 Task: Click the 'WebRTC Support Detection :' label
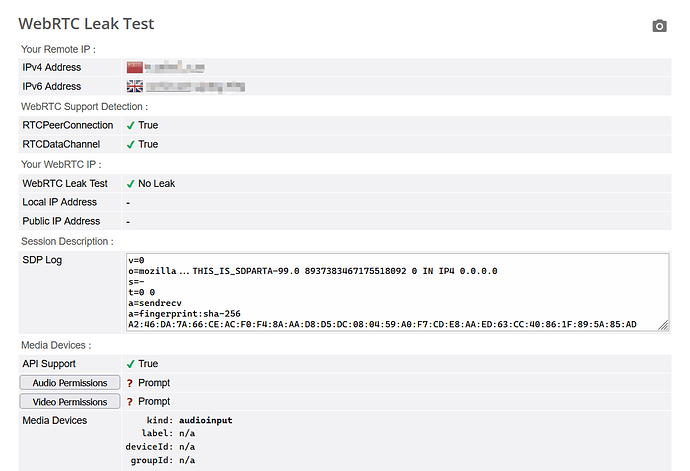pyautogui.click(x=84, y=107)
